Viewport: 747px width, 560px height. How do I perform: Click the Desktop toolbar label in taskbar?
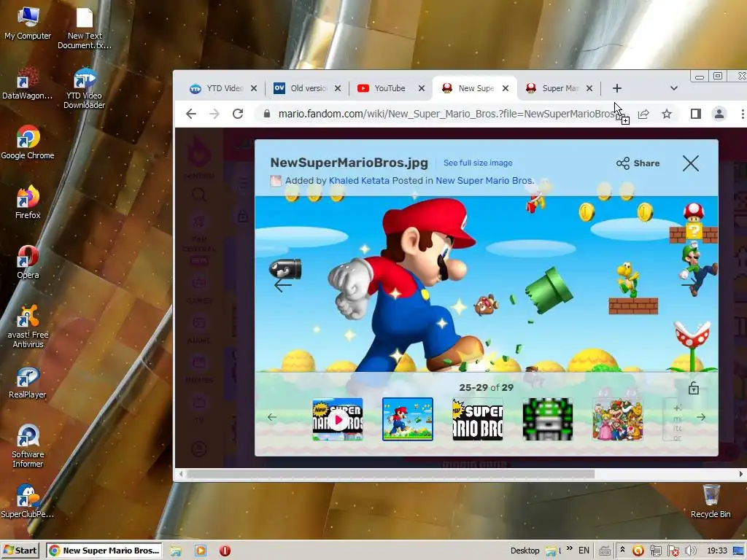tap(525, 551)
